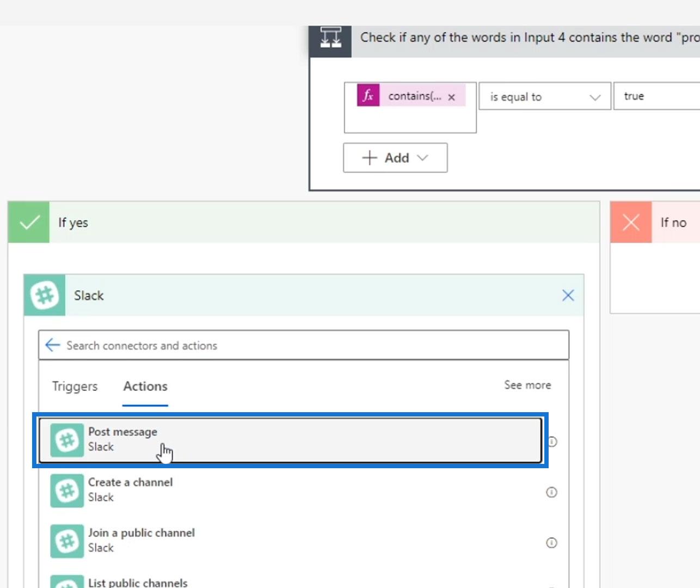The width and height of the screenshot is (700, 588).
Task: Click the Slack connector logo in header
Action: pos(45,296)
